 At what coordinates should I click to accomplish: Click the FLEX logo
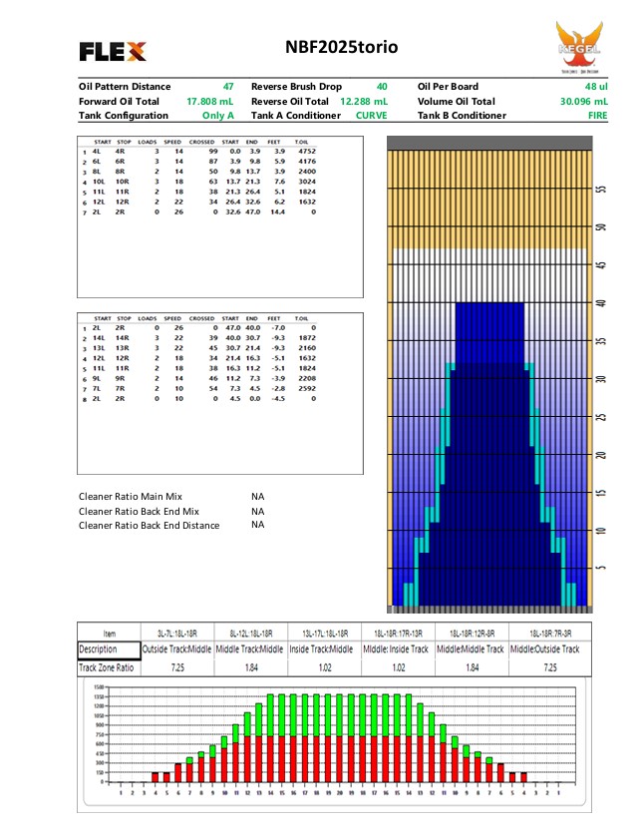point(112,50)
